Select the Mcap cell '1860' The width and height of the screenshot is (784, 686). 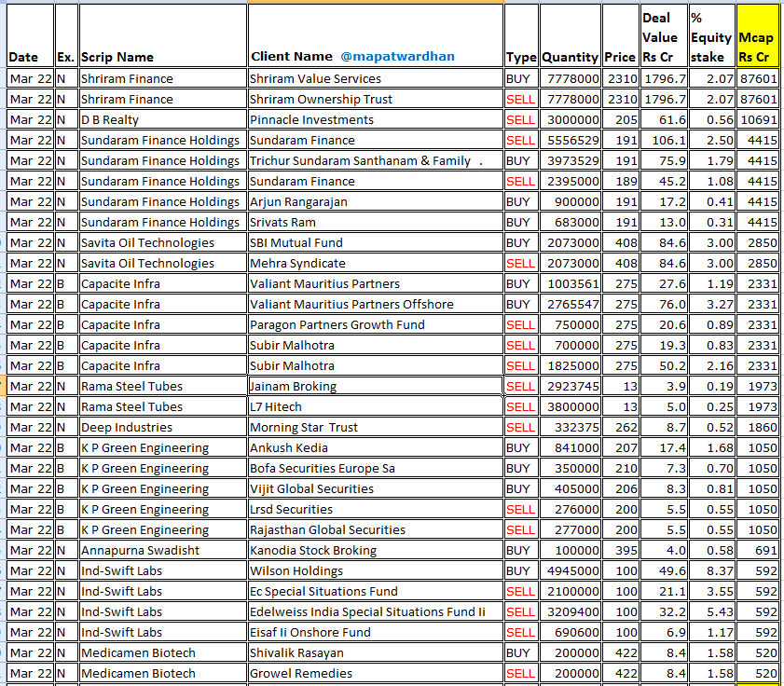pos(758,427)
